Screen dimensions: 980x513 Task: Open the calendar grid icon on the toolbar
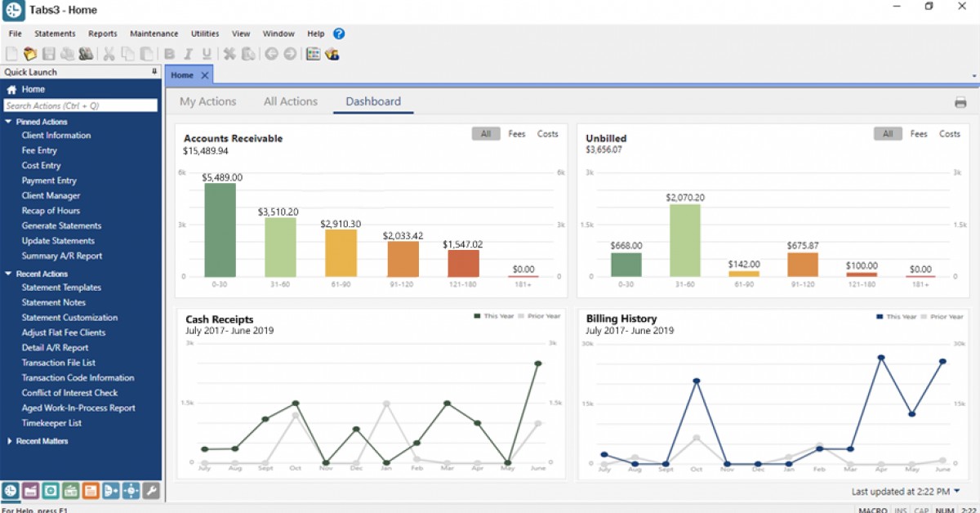[x=314, y=53]
